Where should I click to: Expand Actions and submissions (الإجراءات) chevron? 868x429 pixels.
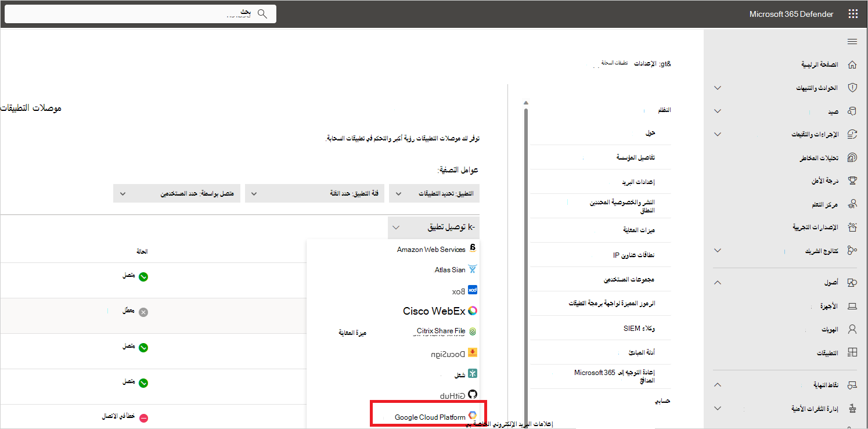[x=718, y=134]
